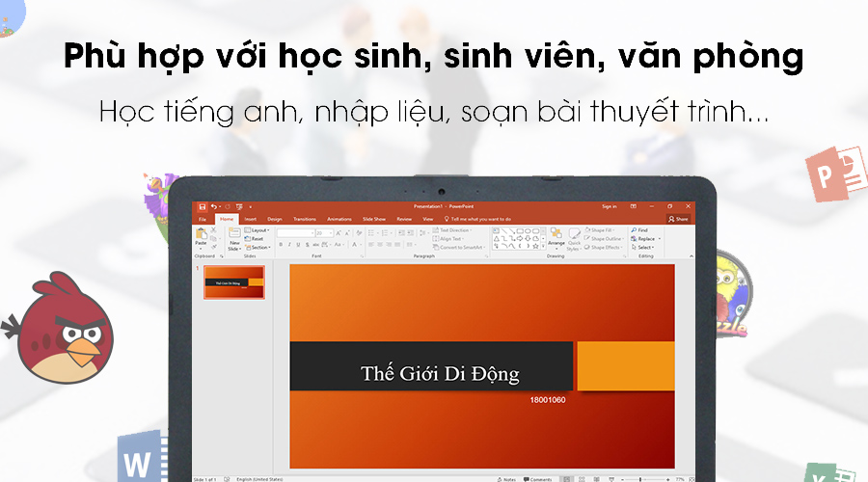
Task: Open Shape Outline dropdown
Action: pyautogui.click(x=604, y=239)
